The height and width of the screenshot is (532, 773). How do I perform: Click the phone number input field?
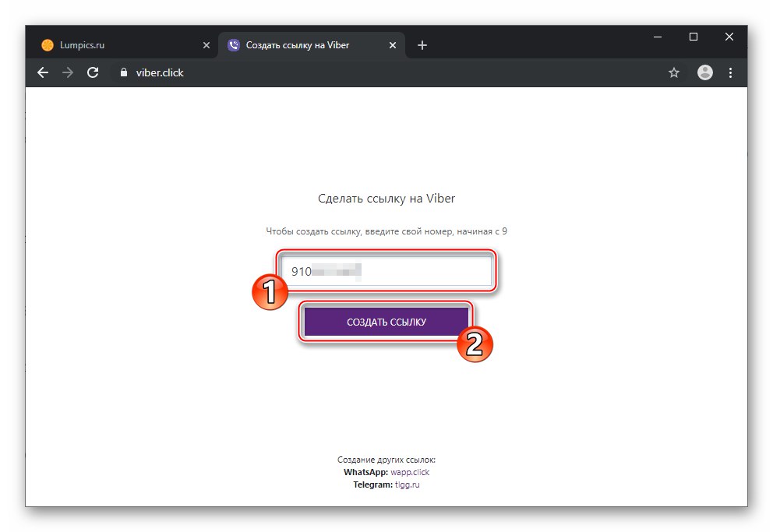click(x=386, y=271)
